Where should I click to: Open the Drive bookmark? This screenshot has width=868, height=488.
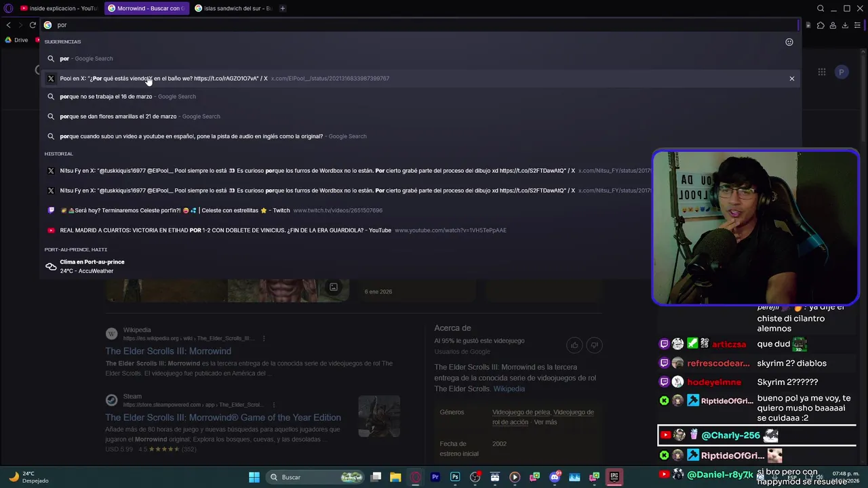coord(16,40)
